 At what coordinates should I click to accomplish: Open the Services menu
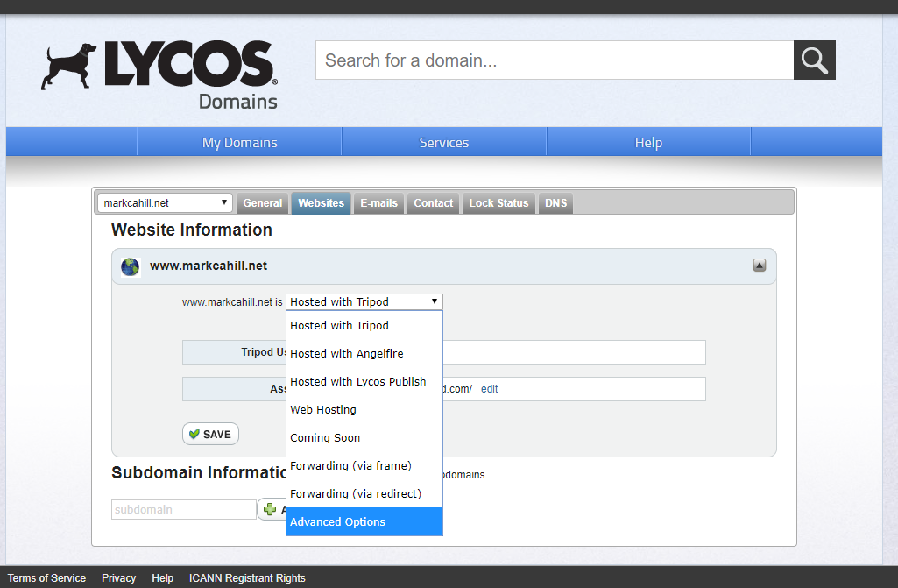(443, 141)
